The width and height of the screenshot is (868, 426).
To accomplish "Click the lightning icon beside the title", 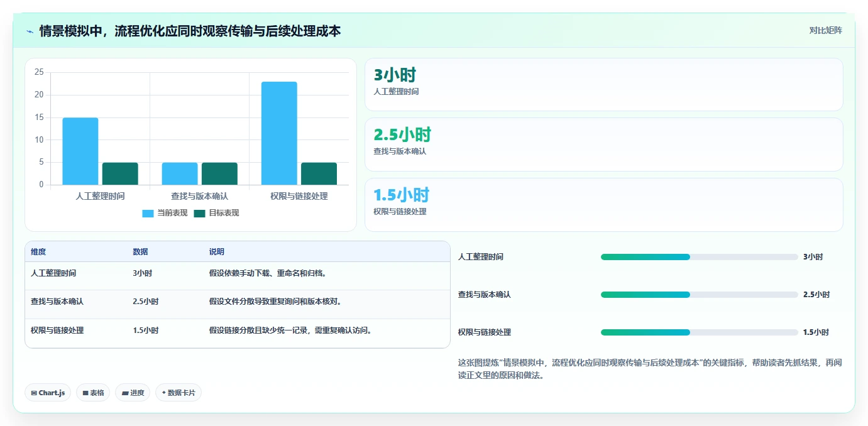I will (30, 31).
